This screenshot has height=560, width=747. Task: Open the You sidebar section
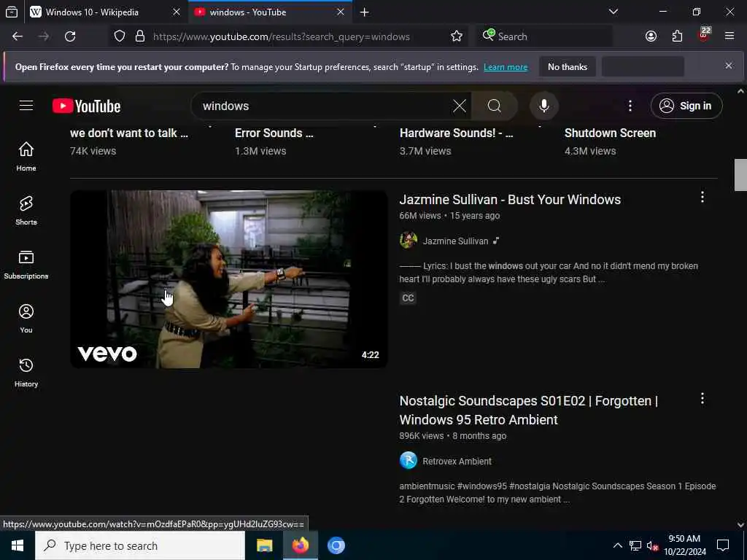pos(26,319)
